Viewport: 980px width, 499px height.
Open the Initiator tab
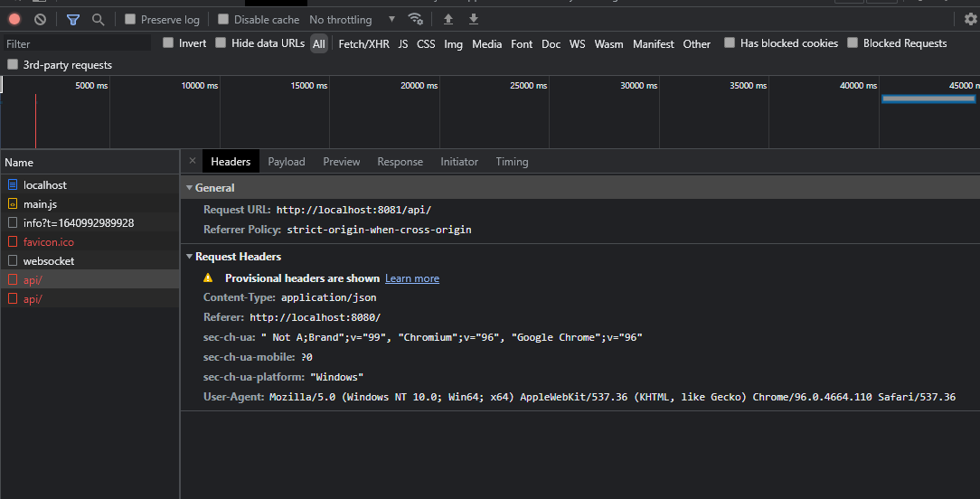click(459, 161)
